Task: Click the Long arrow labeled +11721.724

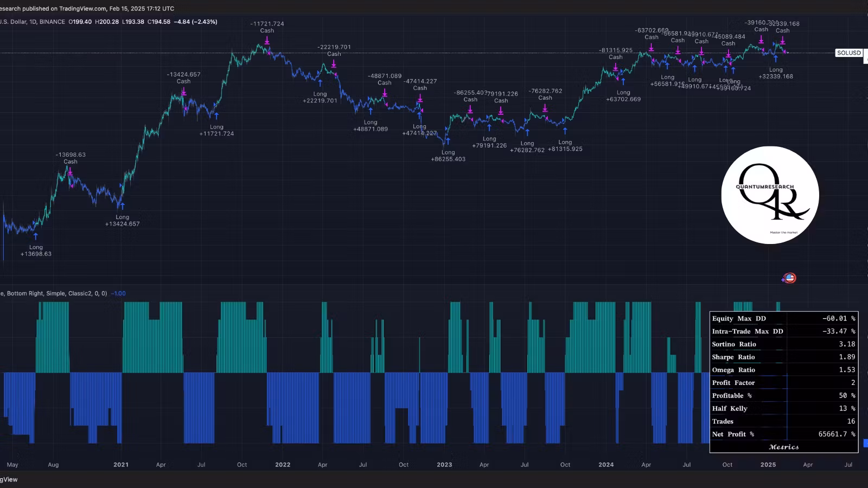Action: pyautogui.click(x=216, y=116)
